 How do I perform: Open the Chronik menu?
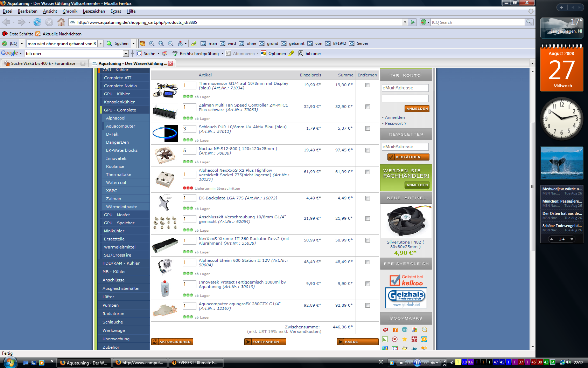pyautogui.click(x=70, y=11)
